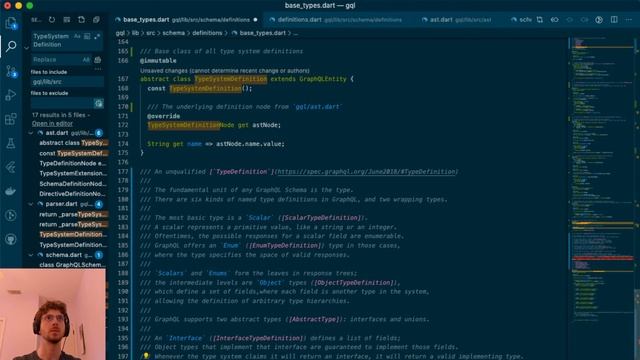Click the TypeSystemDefinition class name on line 167

(x=231, y=79)
